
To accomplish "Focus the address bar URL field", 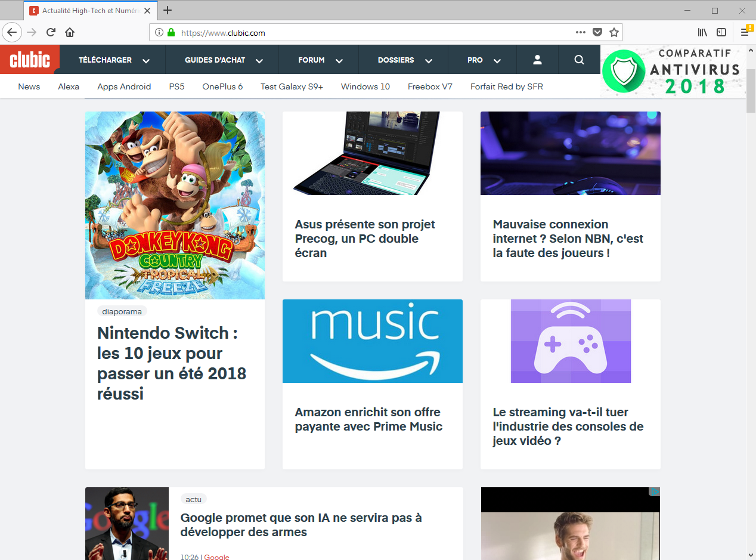I will pos(376,33).
